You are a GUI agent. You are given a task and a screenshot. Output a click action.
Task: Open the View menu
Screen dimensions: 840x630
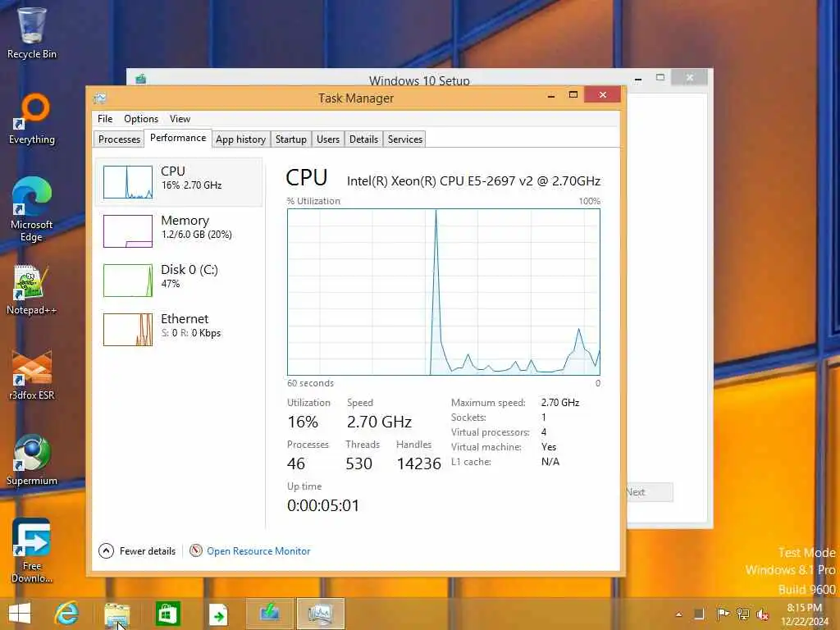[x=180, y=119]
